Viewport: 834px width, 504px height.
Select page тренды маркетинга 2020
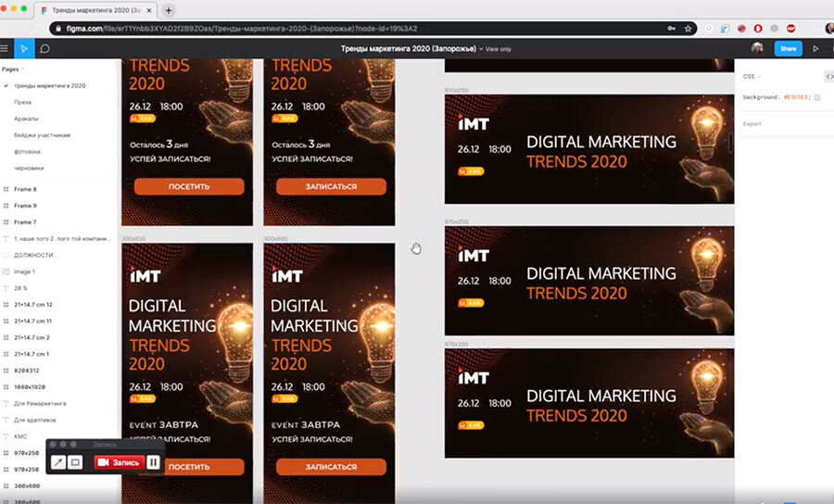[x=49, y=85]
